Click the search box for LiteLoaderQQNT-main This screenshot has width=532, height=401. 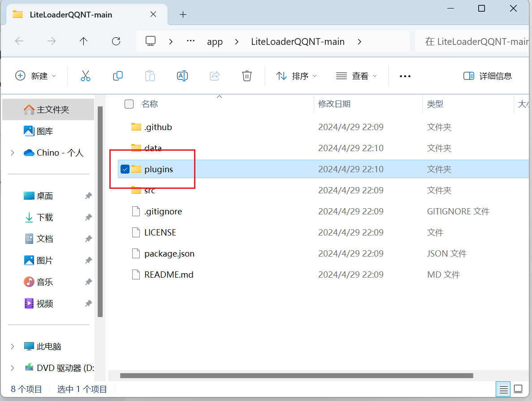472,41
